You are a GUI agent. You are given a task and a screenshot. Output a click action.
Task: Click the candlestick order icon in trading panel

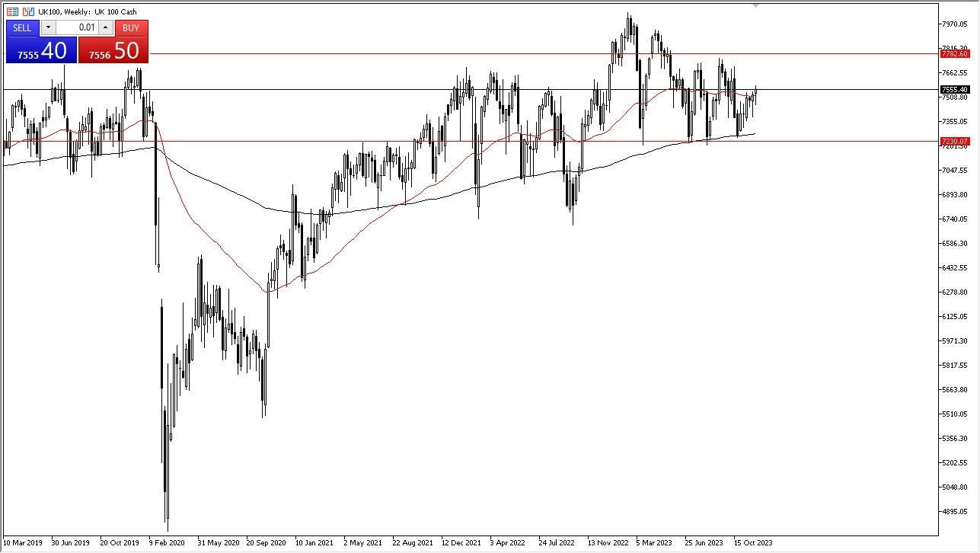pyautogui.click(x=27, y=11)
